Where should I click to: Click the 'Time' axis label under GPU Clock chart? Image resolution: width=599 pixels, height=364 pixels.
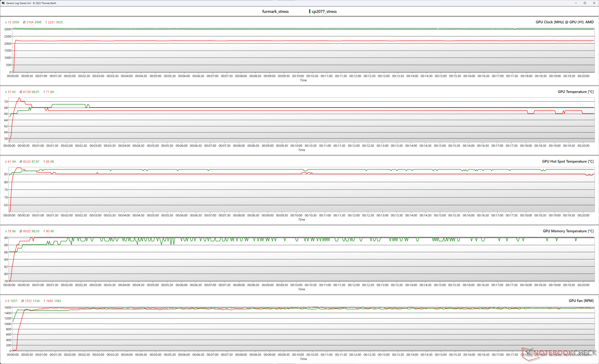tap(303, 80)
